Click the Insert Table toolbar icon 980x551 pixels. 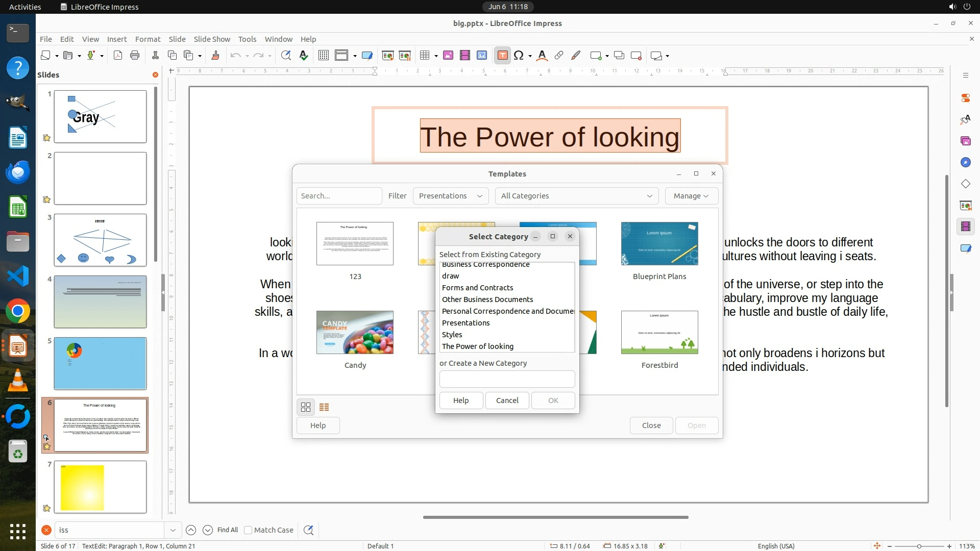pos(424,56)
